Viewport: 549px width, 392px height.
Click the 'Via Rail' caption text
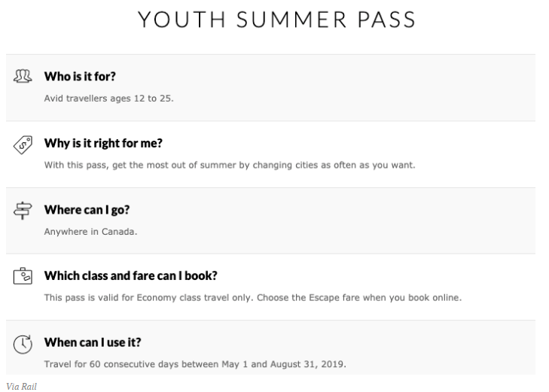click(14, 384)
